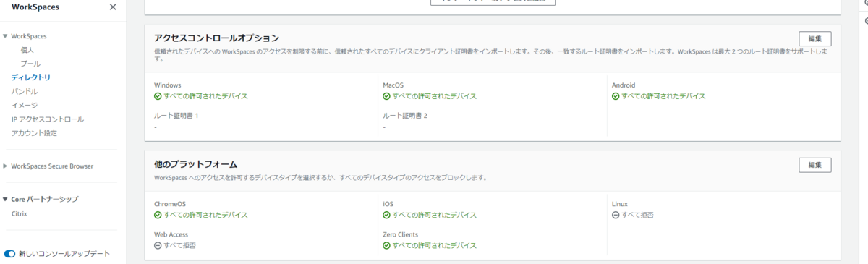
Task: Go to バンドル page
Action: pyautogui.click(x=25, y=91)
